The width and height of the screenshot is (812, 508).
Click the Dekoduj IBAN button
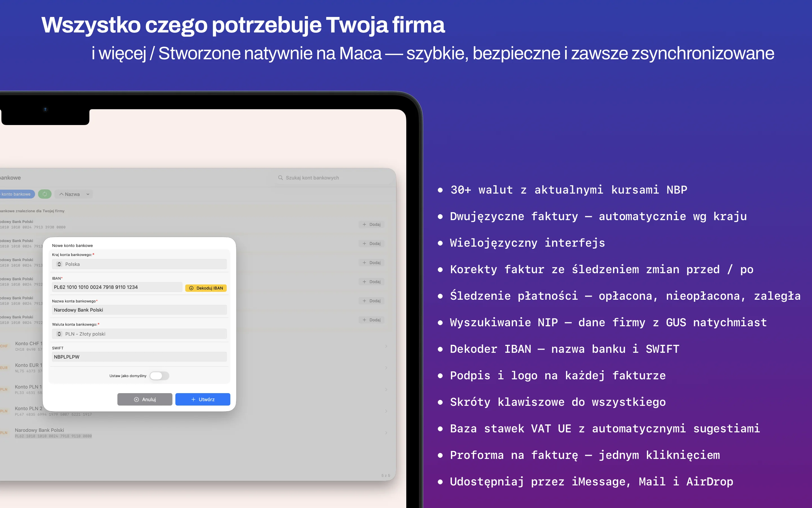(206, 288)
